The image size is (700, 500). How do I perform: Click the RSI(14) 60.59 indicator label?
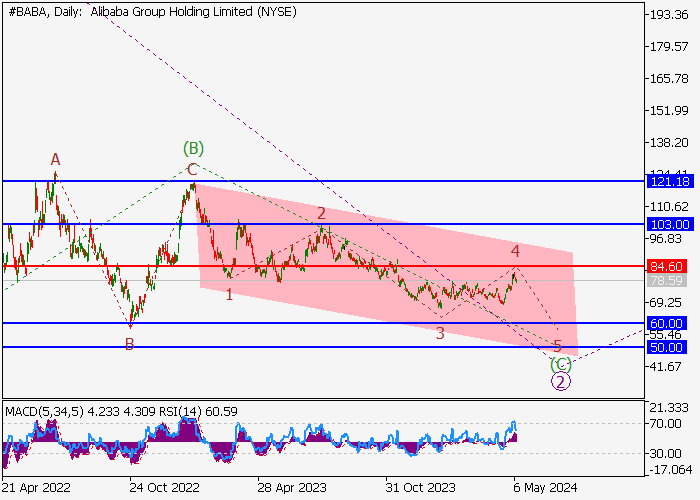(x=198, y=412)
